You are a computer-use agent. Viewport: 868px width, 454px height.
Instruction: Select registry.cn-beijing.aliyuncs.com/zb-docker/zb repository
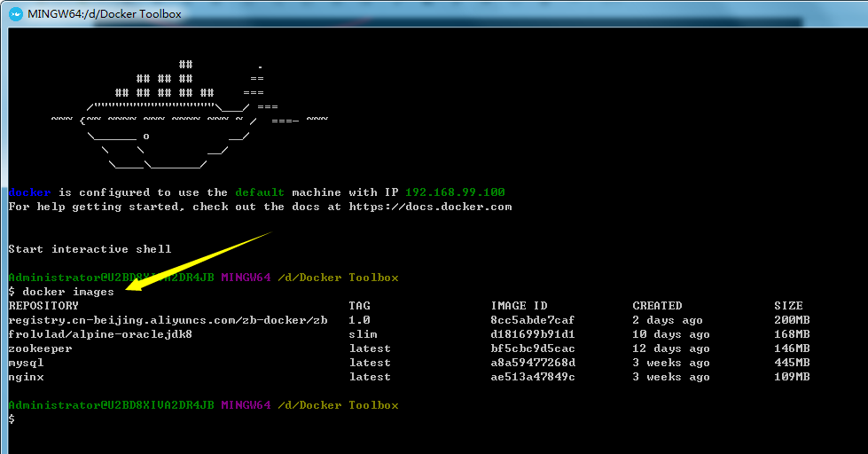168,320
